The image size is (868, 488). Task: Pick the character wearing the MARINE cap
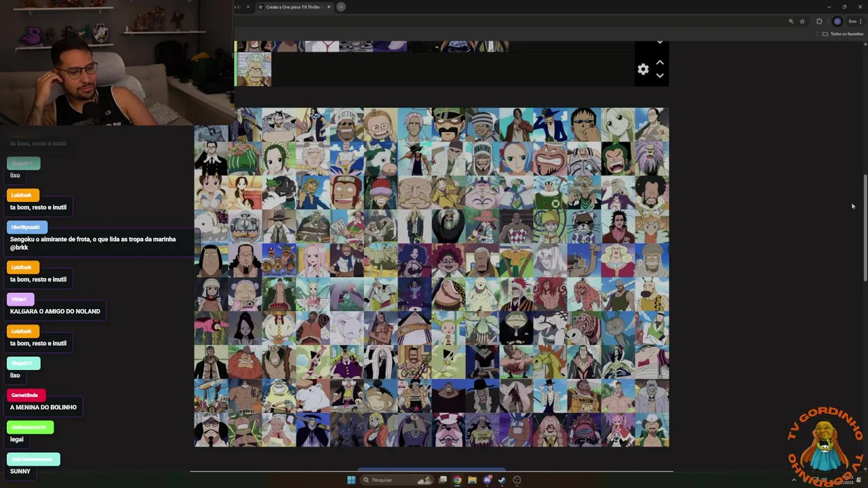(483, 159)
